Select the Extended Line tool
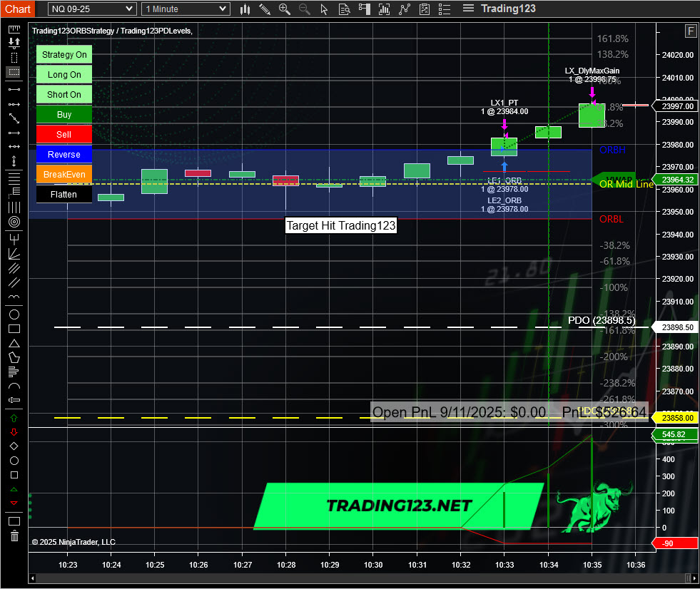Screen dimensions: 700x589 14,118
